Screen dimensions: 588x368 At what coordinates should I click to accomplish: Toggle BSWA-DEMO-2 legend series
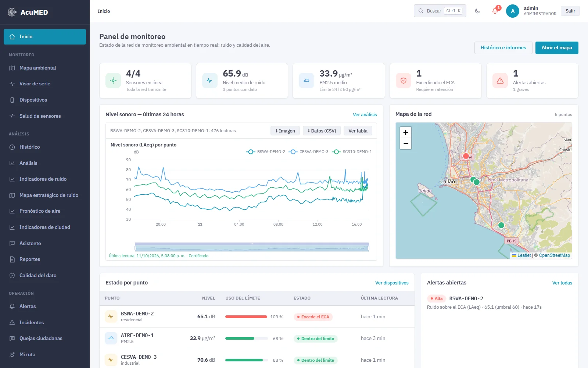tap(266, 152)
